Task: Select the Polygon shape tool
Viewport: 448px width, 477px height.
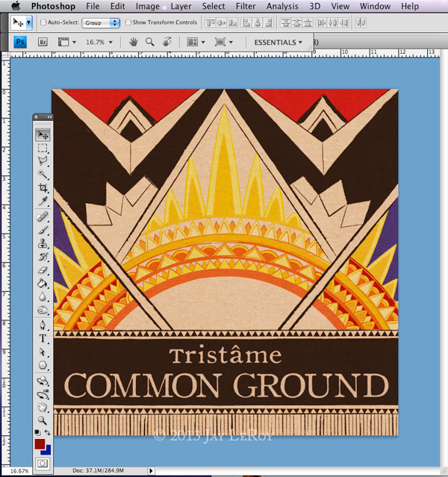Action: tap(43, 365)
